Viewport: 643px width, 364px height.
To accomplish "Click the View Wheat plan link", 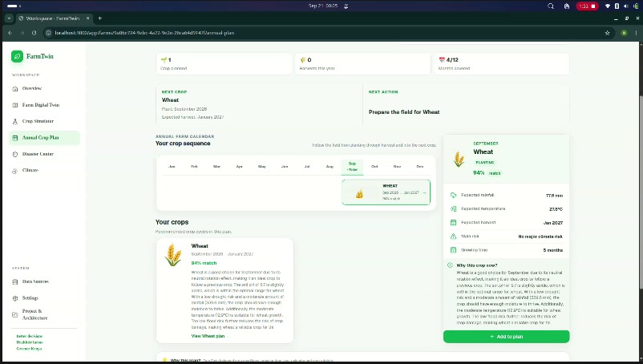I will [x=208, y=336].
